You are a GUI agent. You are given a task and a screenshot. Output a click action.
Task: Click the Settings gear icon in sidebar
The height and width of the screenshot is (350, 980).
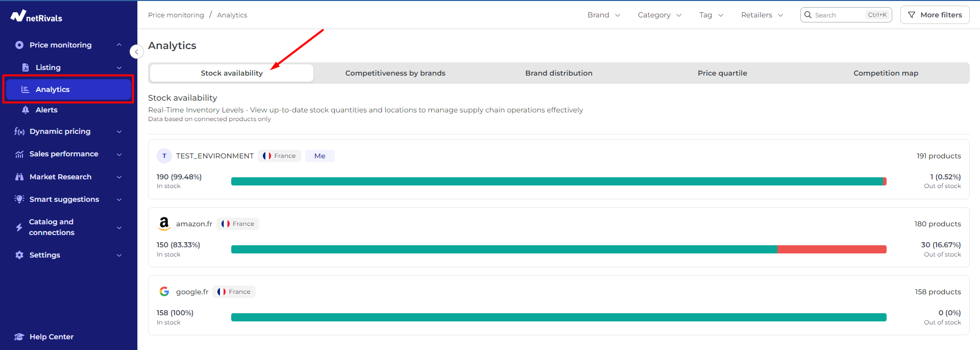[19, 255]
